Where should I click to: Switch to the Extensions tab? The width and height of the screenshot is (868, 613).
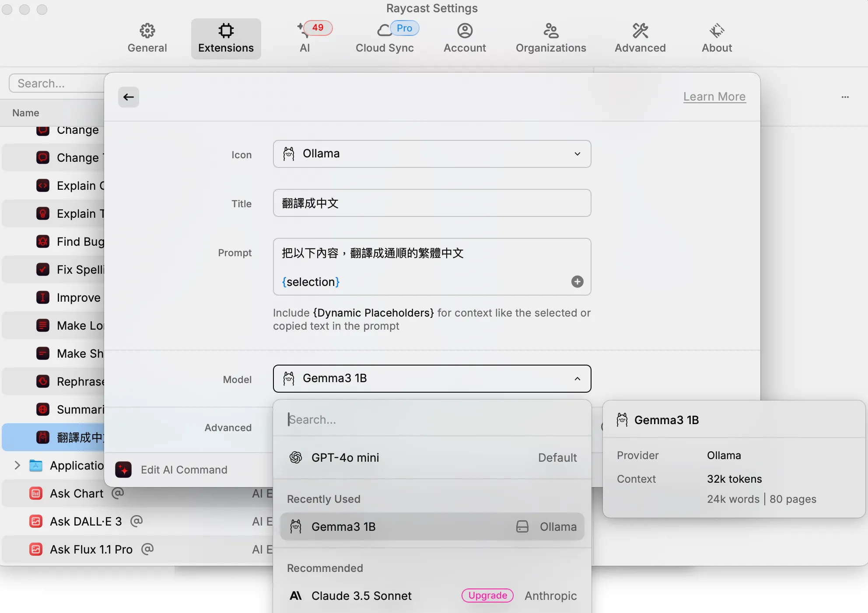coord(226,38)
